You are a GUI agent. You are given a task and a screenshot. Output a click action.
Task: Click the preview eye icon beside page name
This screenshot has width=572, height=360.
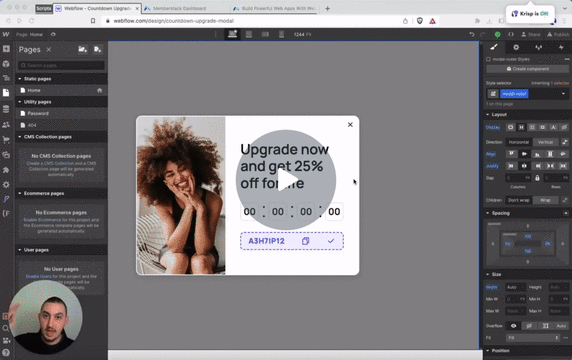pos(53,34)
